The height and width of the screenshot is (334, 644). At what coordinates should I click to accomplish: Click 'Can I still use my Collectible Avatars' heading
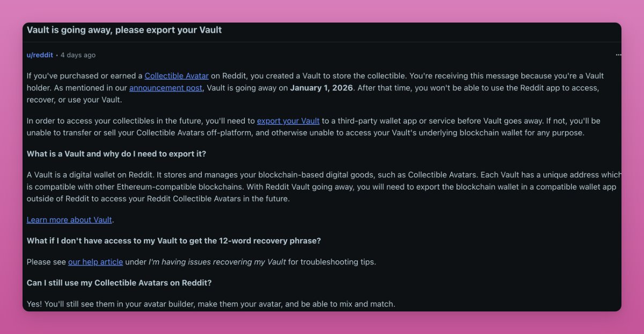click(119, 282)
